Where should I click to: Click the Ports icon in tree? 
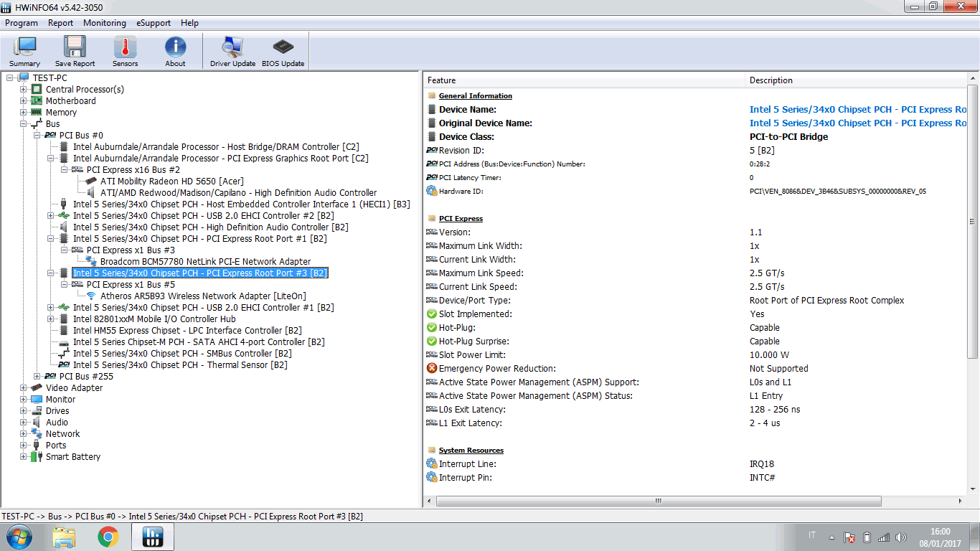click(37, 445)
